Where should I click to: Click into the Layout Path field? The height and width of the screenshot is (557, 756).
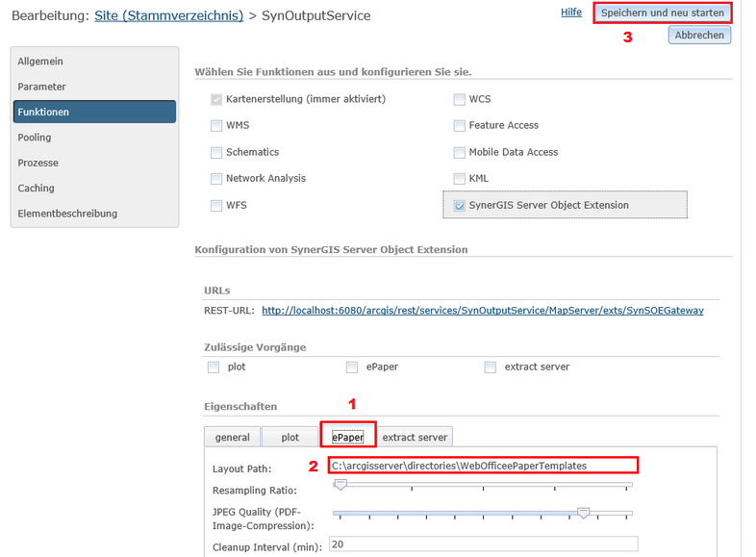(481, 466)
